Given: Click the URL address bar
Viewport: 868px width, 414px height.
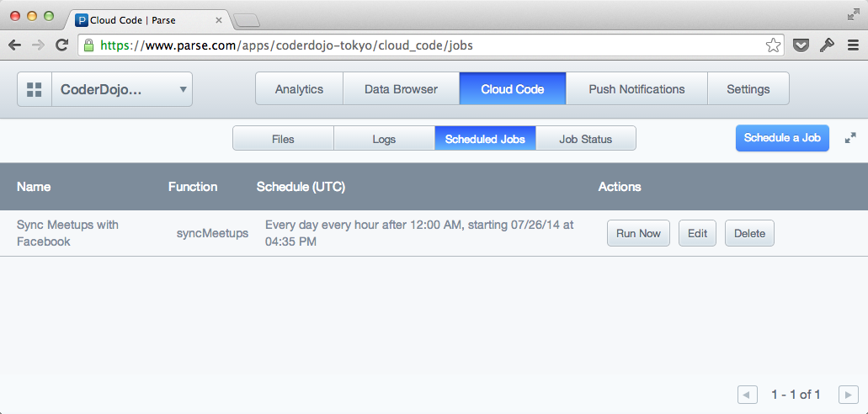Looking at the screenshot, I should point(432,45).
